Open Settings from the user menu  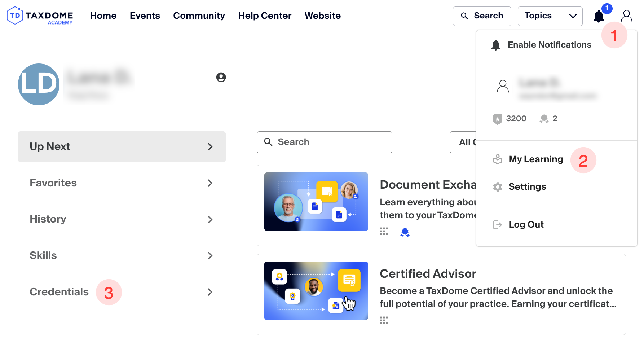coord(527,186)
